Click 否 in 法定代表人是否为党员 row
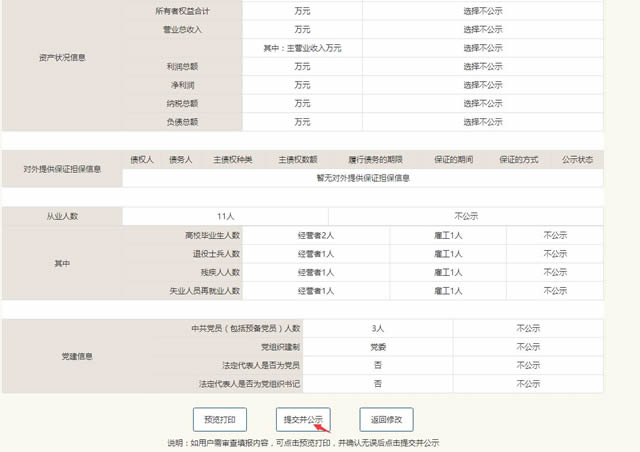Screen dimensions: 640x452 378,365
